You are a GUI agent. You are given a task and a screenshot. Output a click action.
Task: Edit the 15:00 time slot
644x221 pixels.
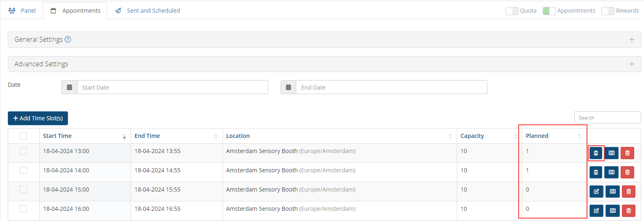[x=596, y=192]
